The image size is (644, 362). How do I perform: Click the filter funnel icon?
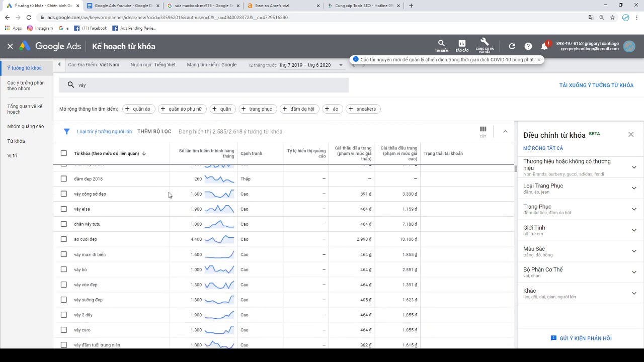coord(66,131)
